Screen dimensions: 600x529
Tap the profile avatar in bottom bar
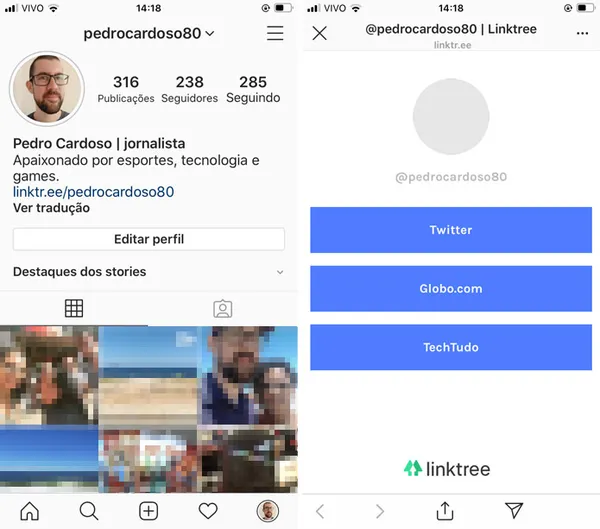coord(267,511)
